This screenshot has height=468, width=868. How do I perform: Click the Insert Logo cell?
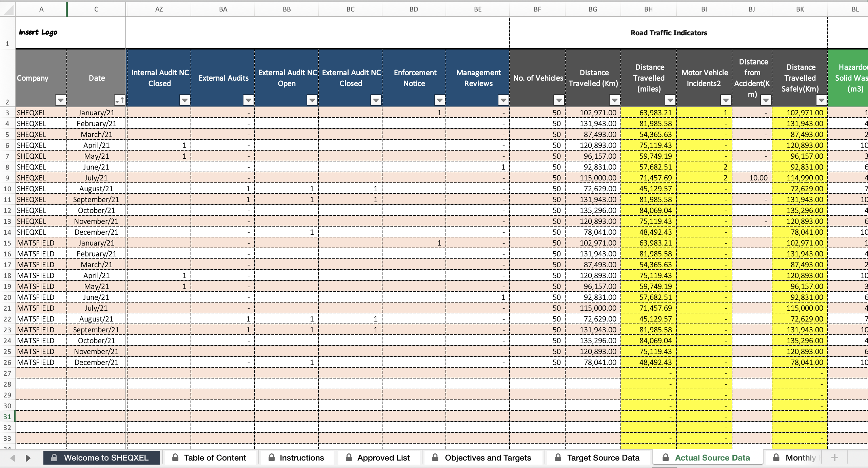[x=71, y=33]
